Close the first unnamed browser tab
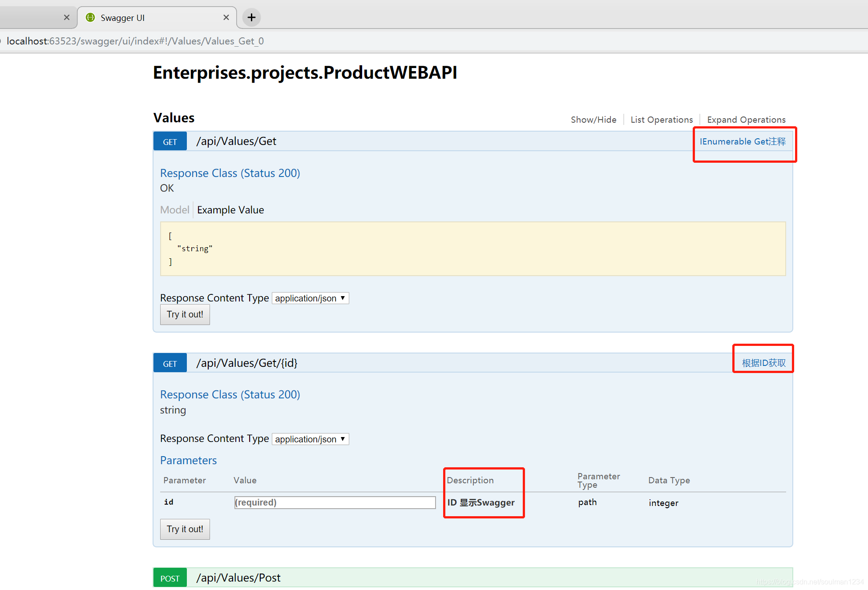The width and height of the screenshot is (868, 590). click(66, 17)
